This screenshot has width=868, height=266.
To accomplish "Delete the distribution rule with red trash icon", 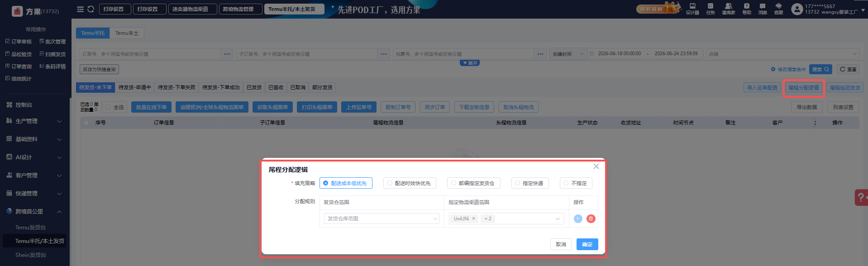I will coord(591,218).
